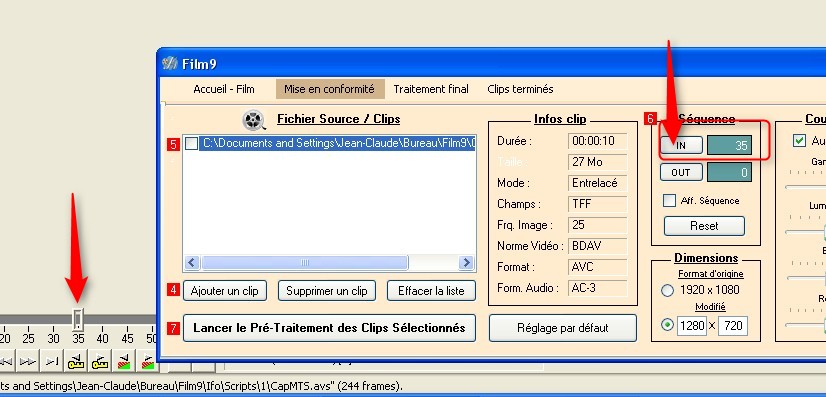Click the Film9 title bar icon
The width and height of the screenshot is (826, 397).
pyautogui.click(x=170, y=64)
